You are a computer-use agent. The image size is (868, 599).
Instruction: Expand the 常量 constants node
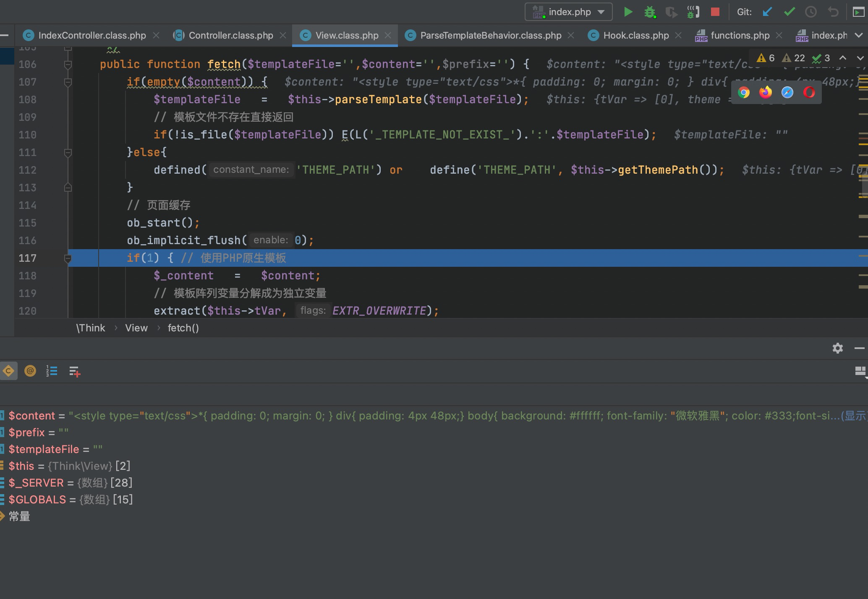(x=434, y=516)
